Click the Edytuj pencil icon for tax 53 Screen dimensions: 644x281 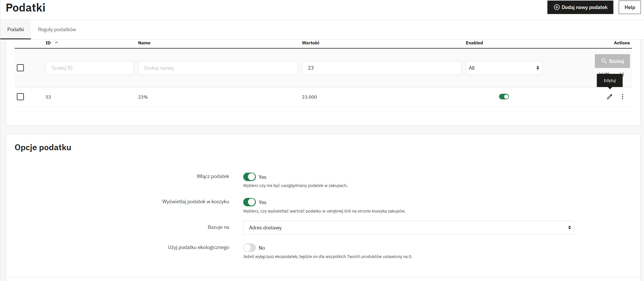click(609, 97)
